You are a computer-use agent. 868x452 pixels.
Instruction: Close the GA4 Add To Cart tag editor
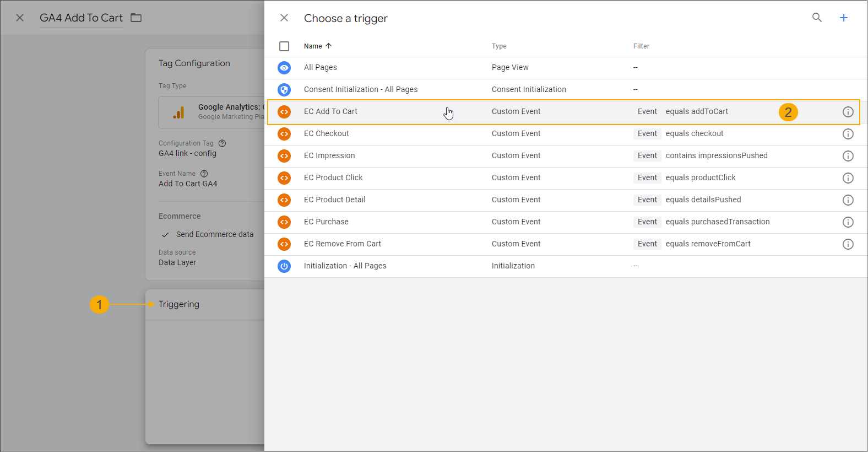click(20, 18)
